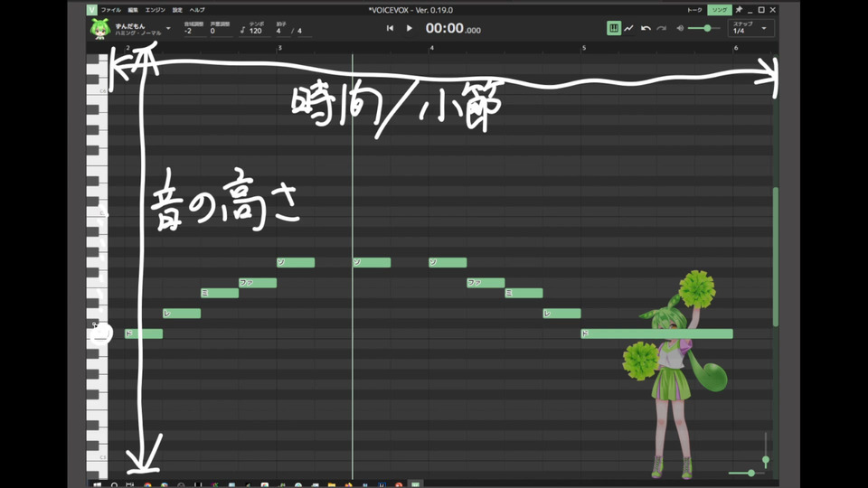Screen dimensions: 868x488
Task: Click the 音域調整 field showing -2
Action: pyautogui.click(x=193, y=28)
